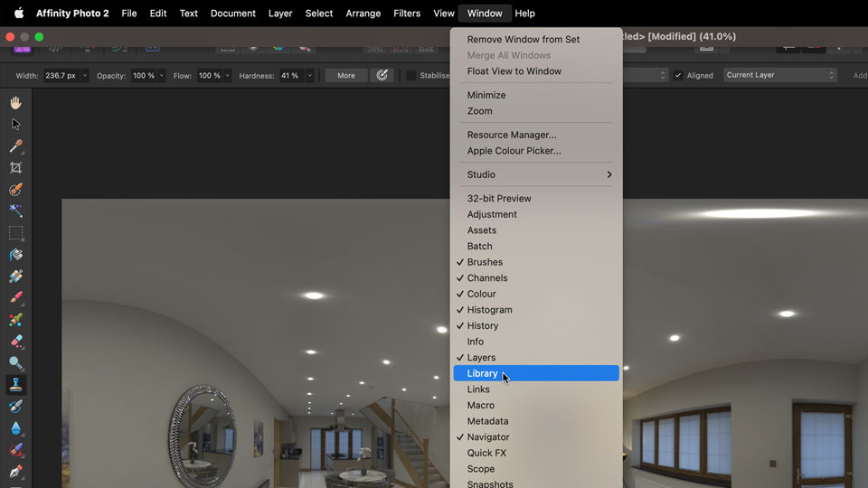
Task: Choose the Selection Brush tool
Action: pyautogui.click(x=15, y=189)
